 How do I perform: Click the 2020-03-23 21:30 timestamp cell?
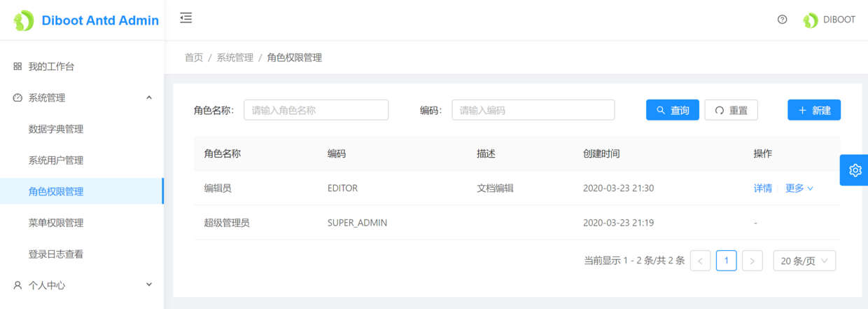click(619, 188)
